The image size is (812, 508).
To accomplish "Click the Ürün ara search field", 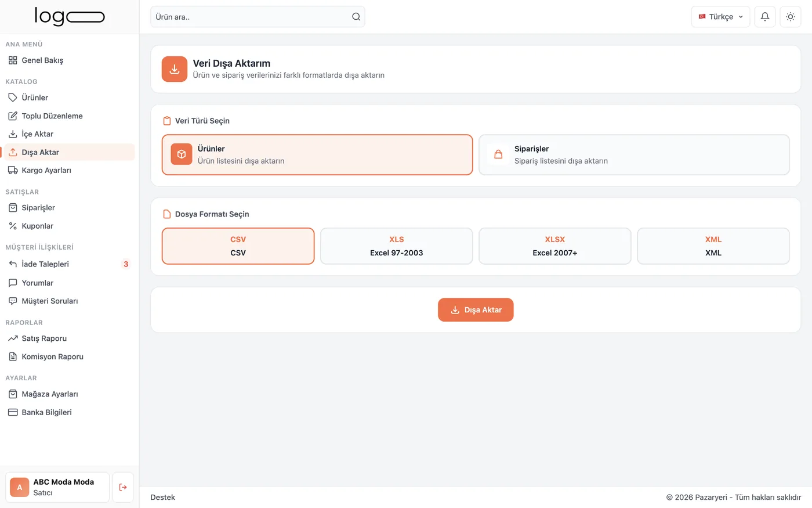I will tap(258, 17).
